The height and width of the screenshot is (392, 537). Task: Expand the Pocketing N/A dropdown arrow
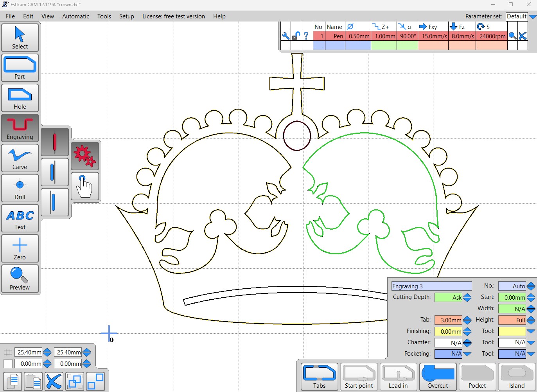pyautogui.click(x=467, y=354)
